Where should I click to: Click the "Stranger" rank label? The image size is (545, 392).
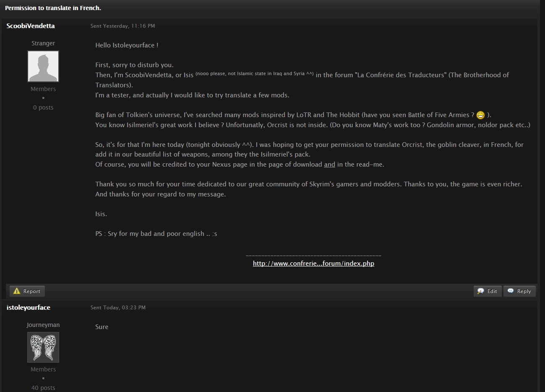point(43,43)
